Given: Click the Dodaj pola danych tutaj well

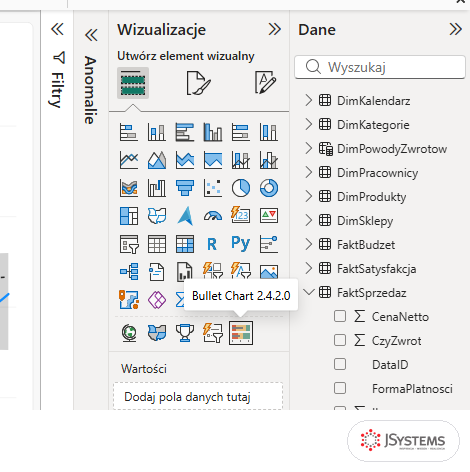Looking at the screenshot, I should 198,396.
